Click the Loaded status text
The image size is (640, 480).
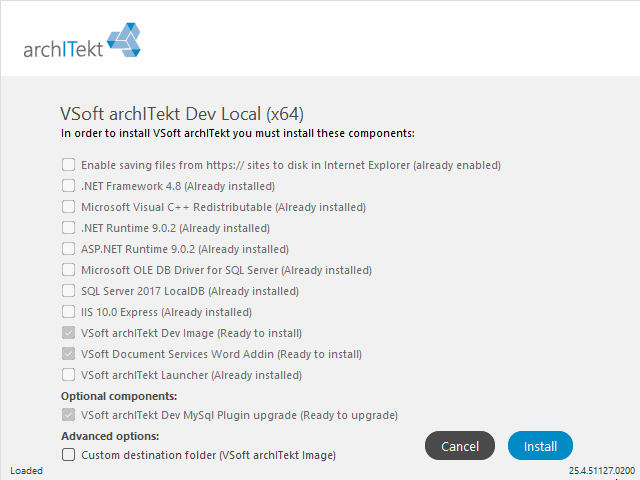[26, 471]
